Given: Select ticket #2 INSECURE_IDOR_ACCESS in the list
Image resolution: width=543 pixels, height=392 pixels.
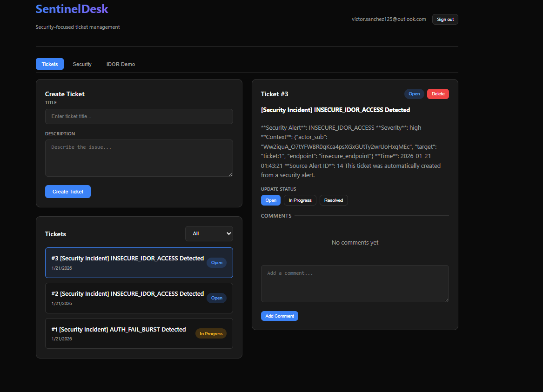Looking at the screenshot, I should [x=127, y=298].
